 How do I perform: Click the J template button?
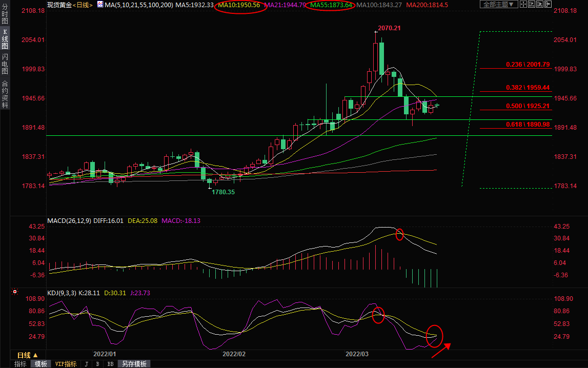click(x=86, y=364)
